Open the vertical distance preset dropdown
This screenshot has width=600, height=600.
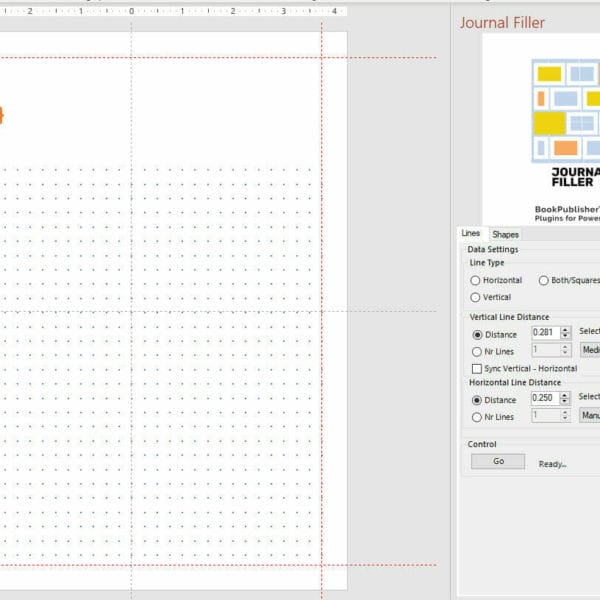click(590, 350)
